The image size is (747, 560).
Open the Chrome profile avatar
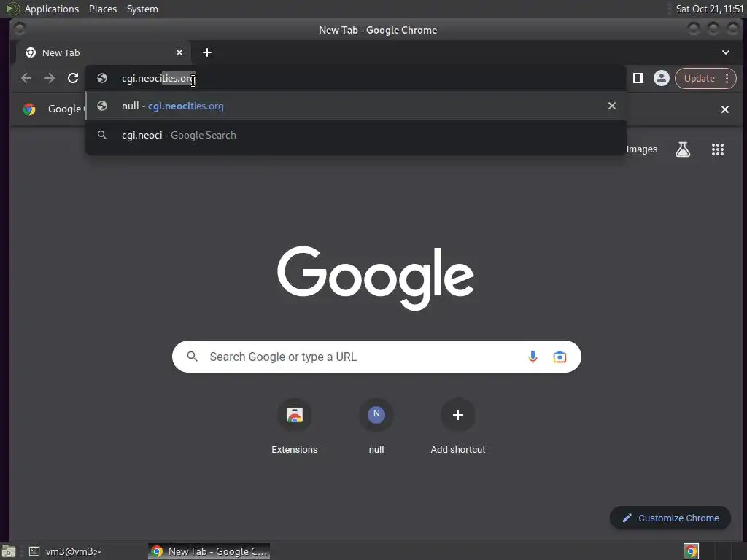coord(661,78)
